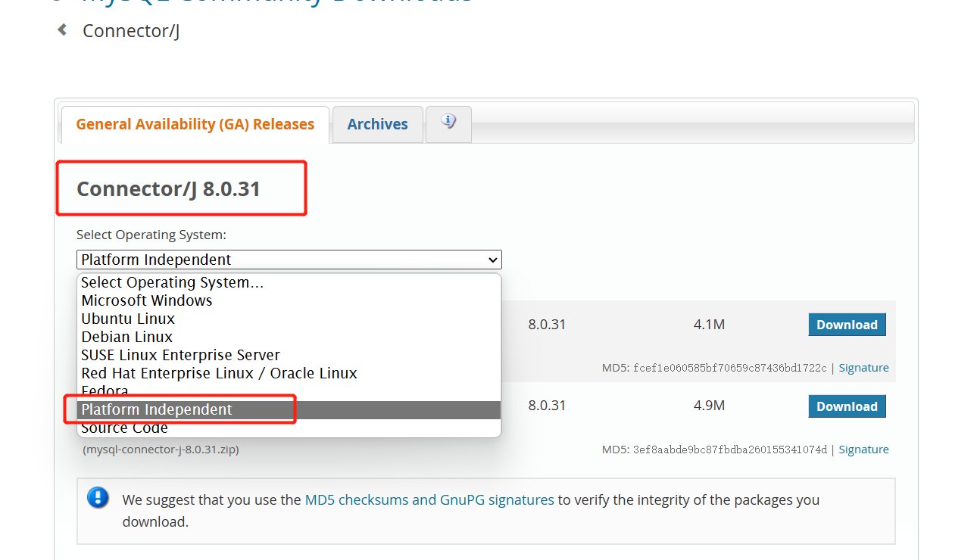
Task: Choose Debian Linux option
Action: point(289,337)
